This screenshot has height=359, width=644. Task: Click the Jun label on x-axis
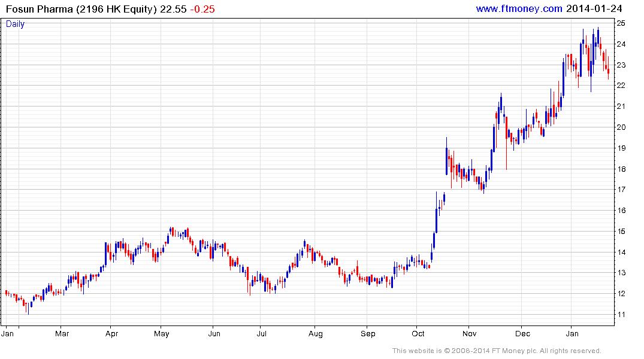214,333
